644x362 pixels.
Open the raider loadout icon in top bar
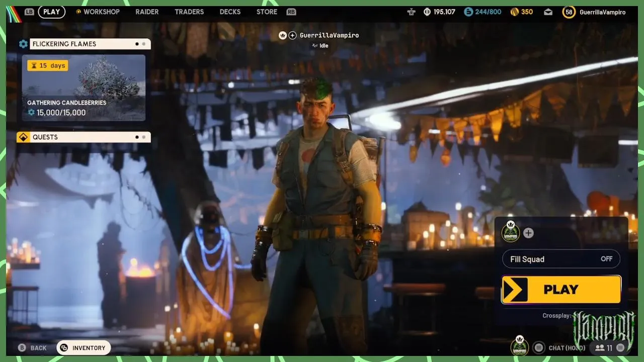412,12
